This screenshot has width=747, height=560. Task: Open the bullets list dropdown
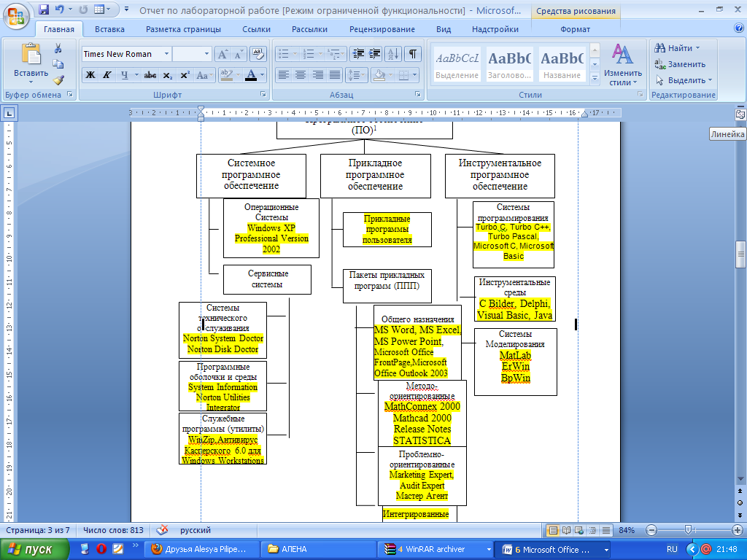(x=295, y=54)
